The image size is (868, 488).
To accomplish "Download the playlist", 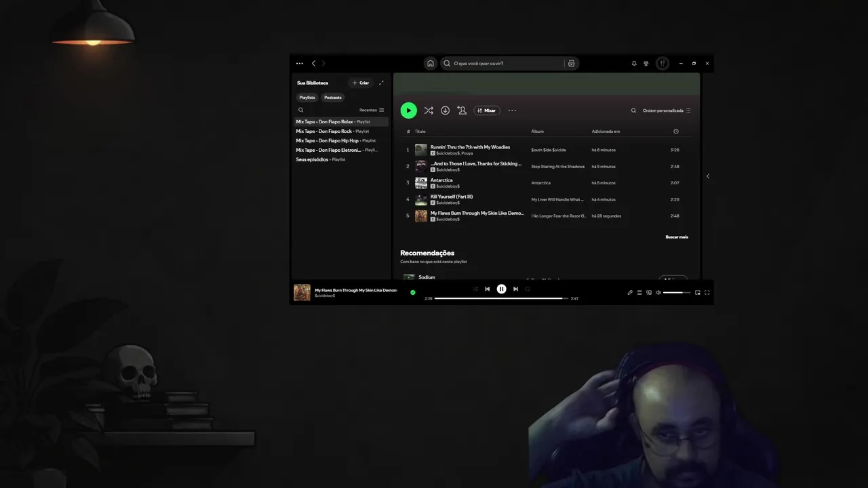I will click(445, 110).
